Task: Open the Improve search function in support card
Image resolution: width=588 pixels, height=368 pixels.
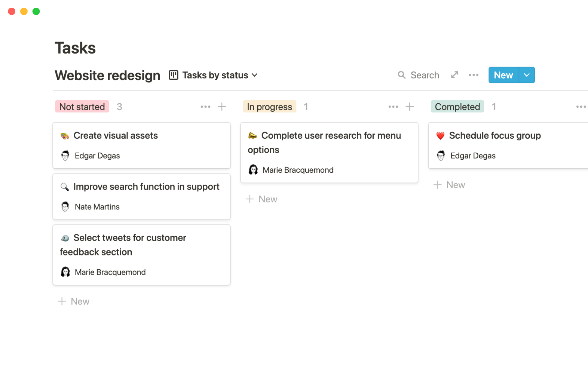Action: point(146,187)
